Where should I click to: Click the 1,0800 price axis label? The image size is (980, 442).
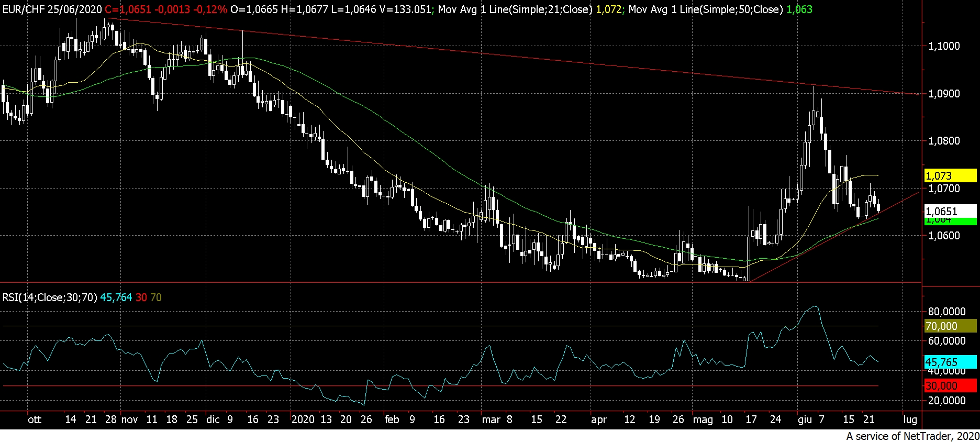pyautogui.click(x=944, y=141)
